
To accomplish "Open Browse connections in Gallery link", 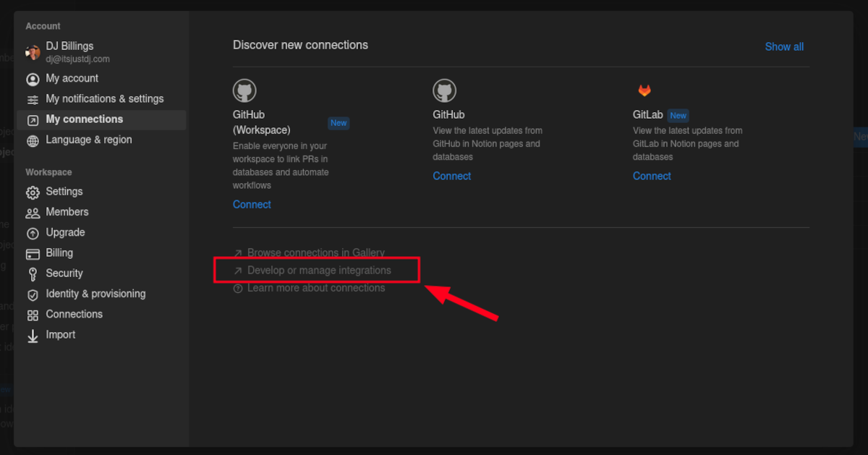I will pyautogui.click(x=316, y=253).
